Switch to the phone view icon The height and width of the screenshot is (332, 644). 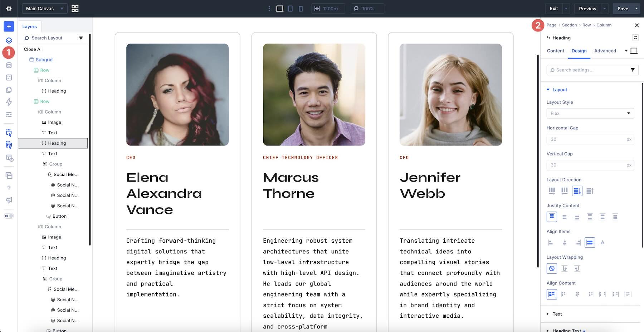[x=301, y=9]
